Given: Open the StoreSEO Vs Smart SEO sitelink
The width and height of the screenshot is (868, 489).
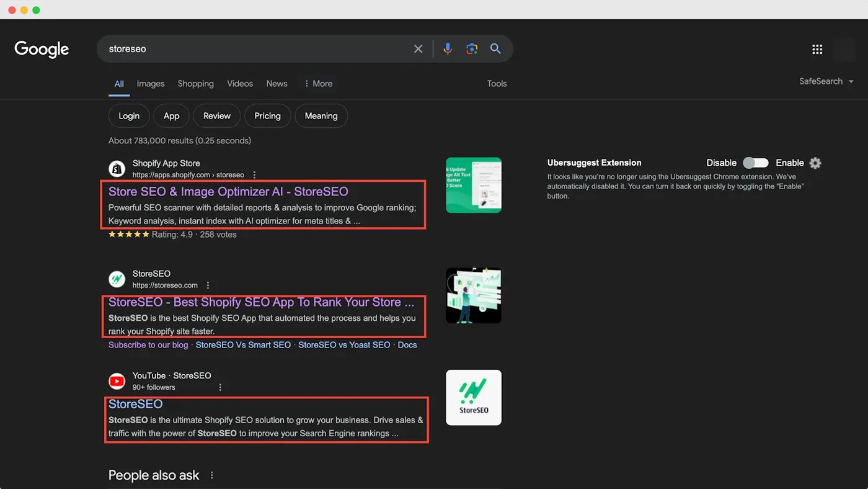Looking at the screenshot, I should tap(243, 345).
